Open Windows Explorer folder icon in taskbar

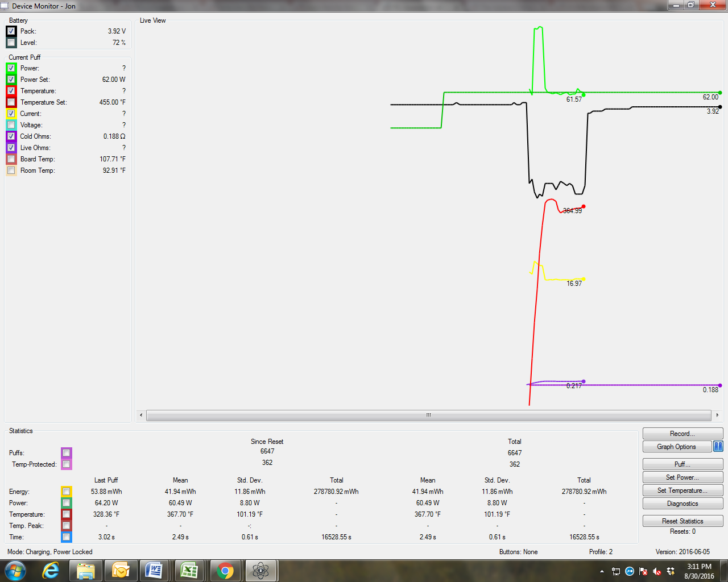[86, 570]
